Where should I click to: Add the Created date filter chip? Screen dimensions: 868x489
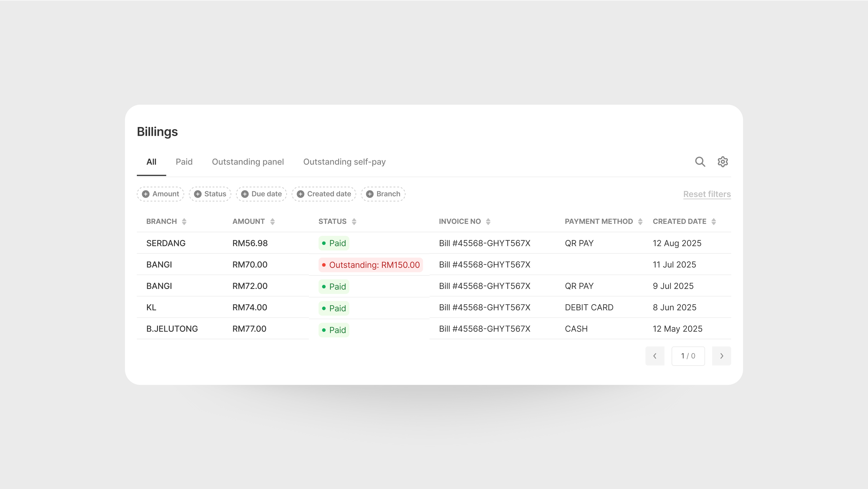(x=324, y=194)
